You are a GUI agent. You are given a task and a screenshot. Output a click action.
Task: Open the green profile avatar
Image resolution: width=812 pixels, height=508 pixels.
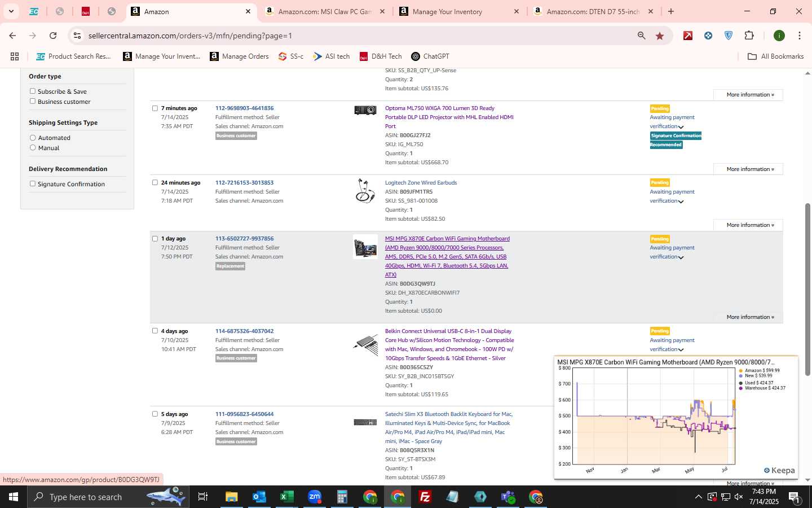[779, 36]
